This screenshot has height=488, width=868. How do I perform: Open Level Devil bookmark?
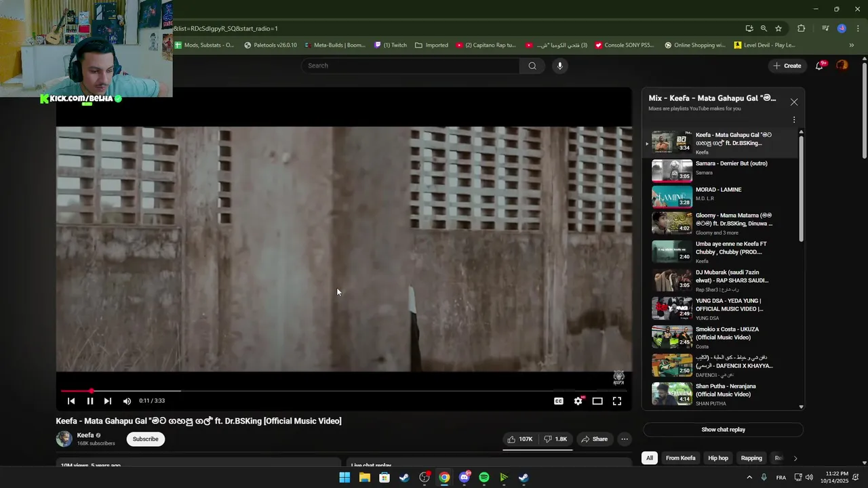[x=765, y=45]
